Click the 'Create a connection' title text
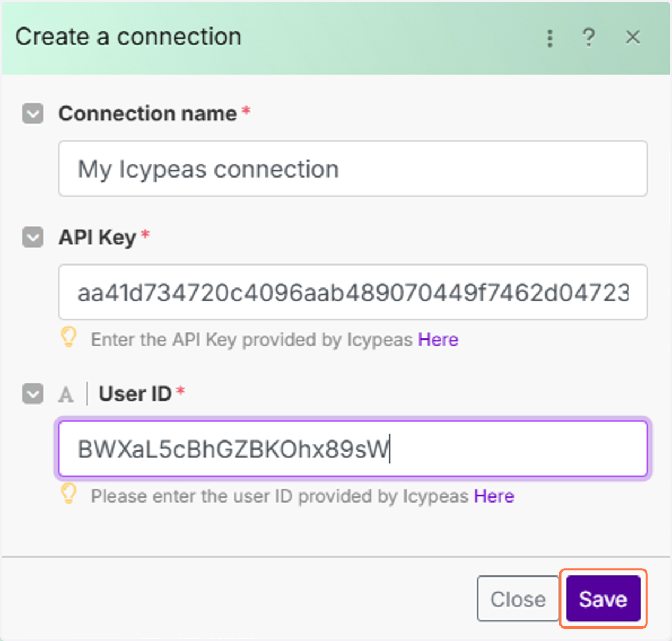Image resolution: width=672 pixels, height=641 pixels. (x=128, y=37)
